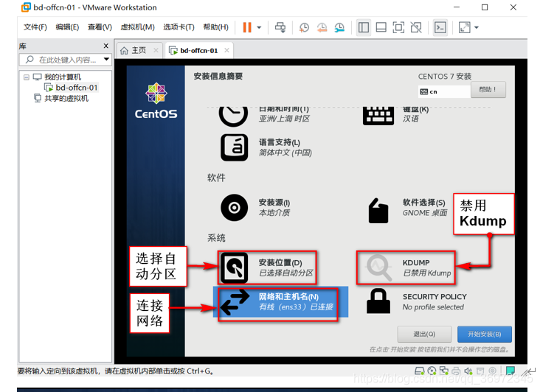
Task: Click the CD/DVD drive status bar icon
Action: (432, 371)
